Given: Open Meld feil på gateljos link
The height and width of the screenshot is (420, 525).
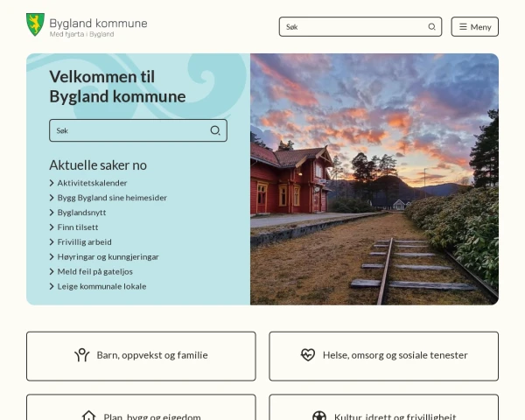Looking at the screenshot, I should [94, 271].
